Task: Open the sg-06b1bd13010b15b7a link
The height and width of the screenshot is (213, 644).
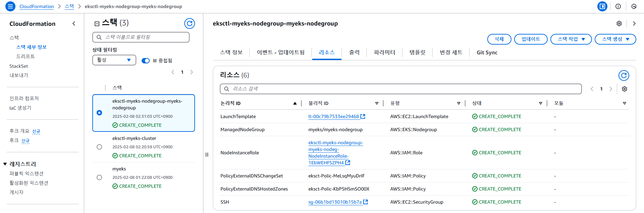Action: click(x=335, y=202)
